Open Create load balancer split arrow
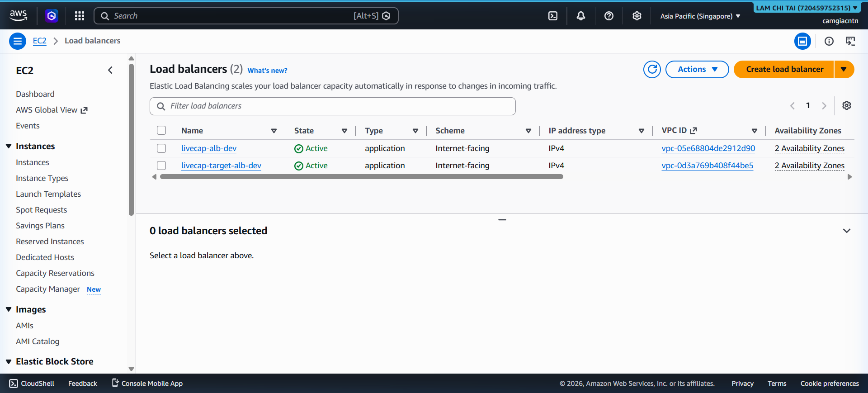This screenshot has width=868, height=393. coord(844,69)
